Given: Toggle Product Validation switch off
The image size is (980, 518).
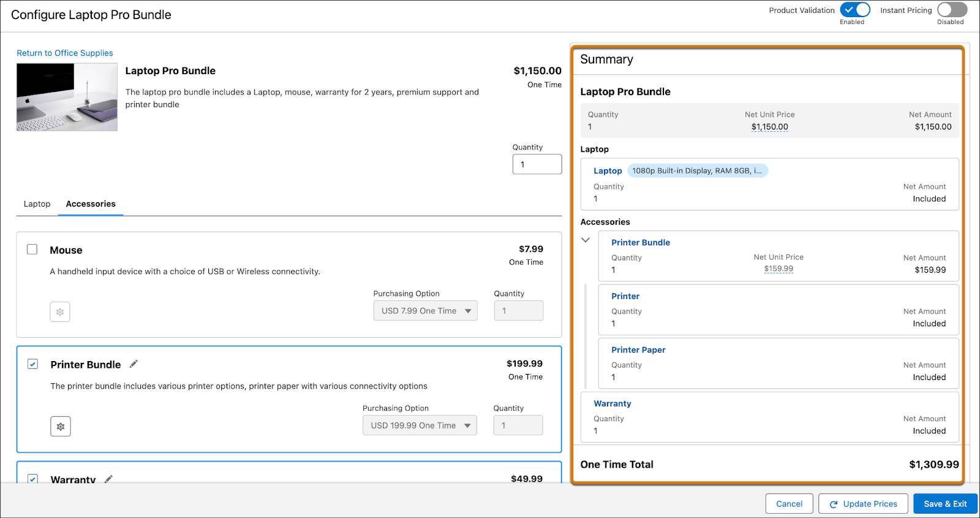Looking at the screenshot, I should 855,10.
